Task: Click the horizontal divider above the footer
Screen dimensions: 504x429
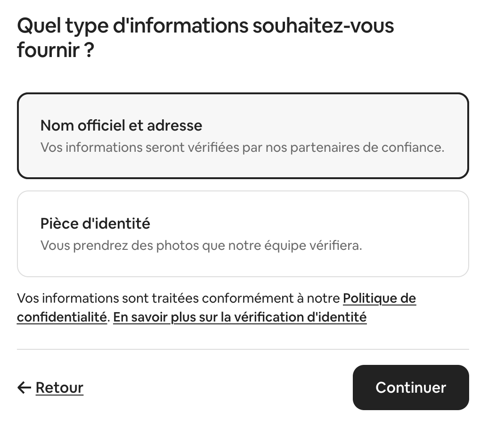Action: coord(243,349)
